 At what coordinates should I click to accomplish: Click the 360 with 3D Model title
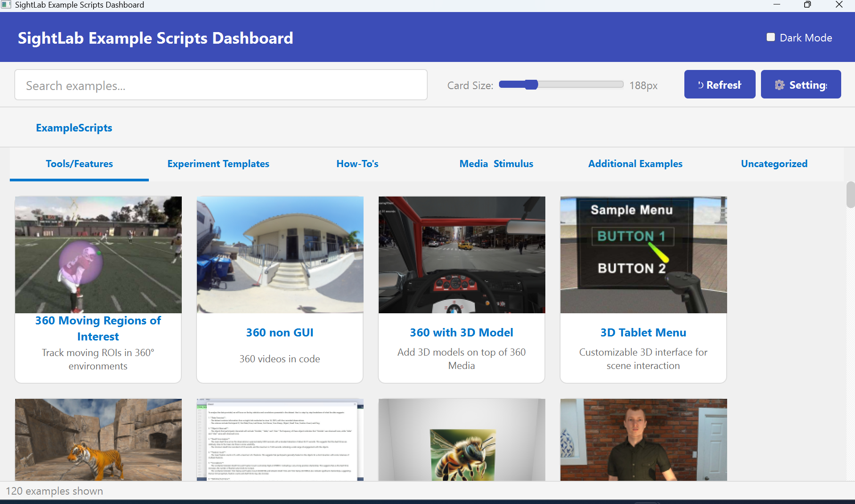pyautogui.click(x=461, y=332)
